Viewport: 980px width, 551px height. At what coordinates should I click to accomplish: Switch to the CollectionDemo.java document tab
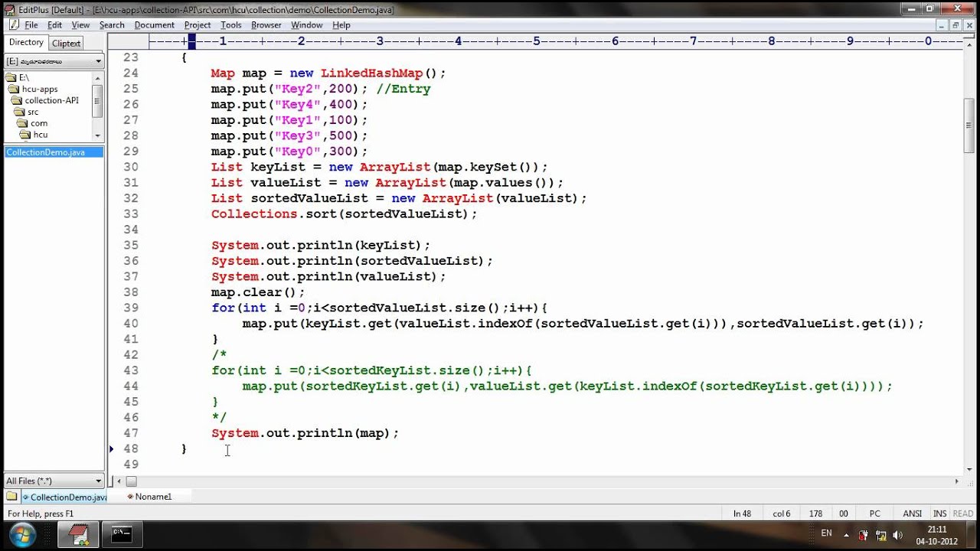coord(64,497)
